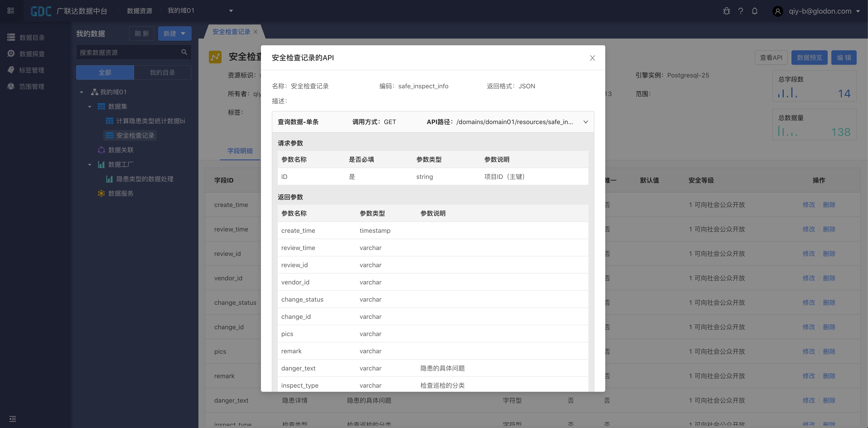This screenshot has height=428, width=868.
Task: Select the 全部 toggle button
Action: [x=105, y=72]
